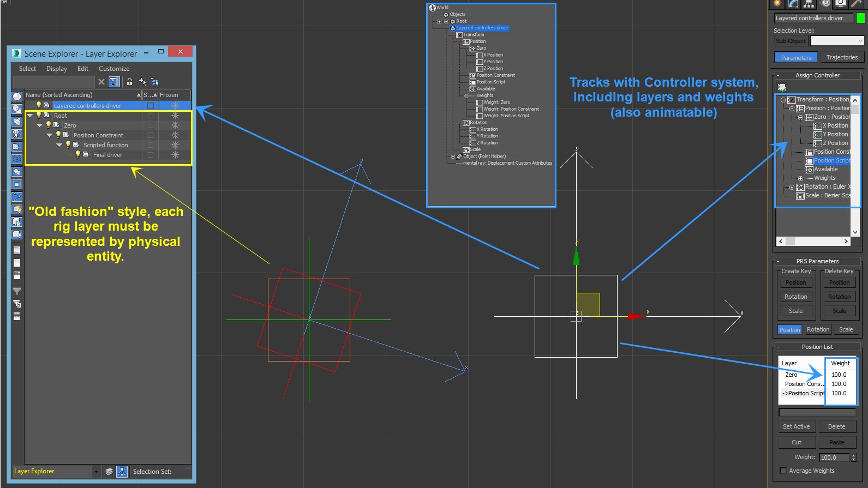
Task: Check the box in Final driver row
Action: [x=151, y=155]
